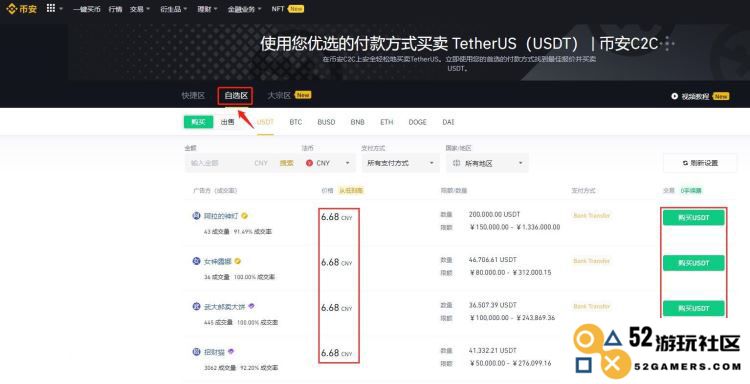The image size is (750, 384).
Task: Toggle to the 购买 buy mode
Action: (198, 122)
